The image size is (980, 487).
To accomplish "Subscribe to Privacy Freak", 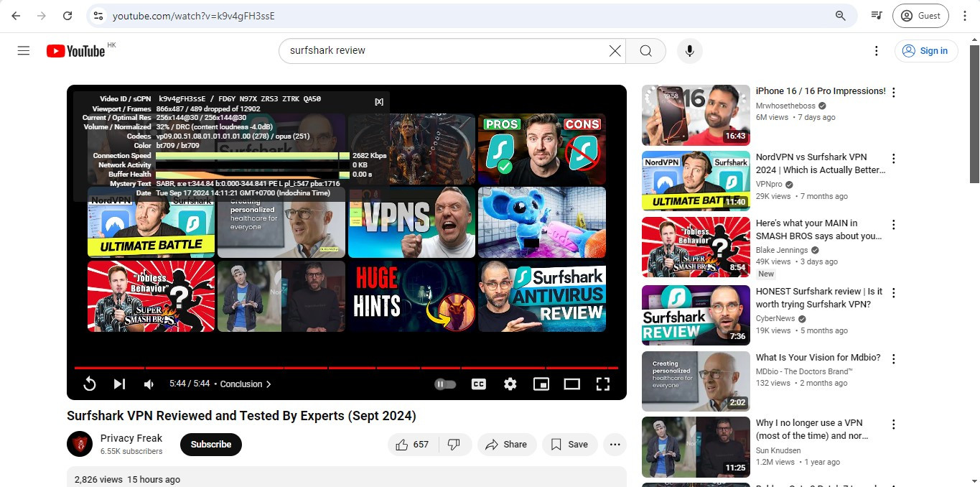I will 211,445.
